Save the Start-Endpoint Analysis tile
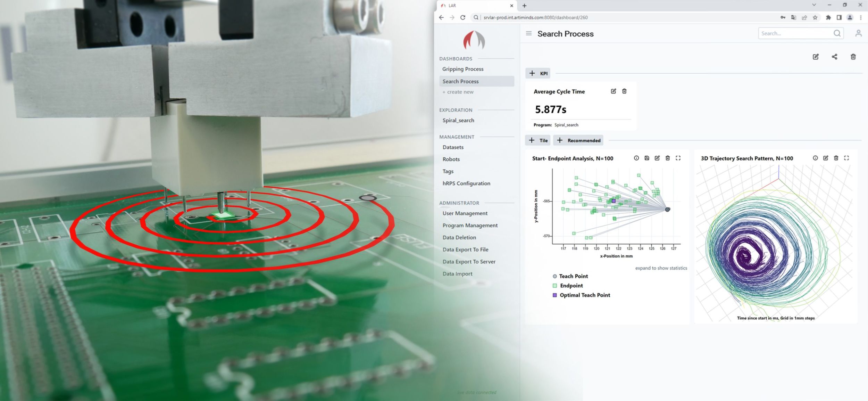Viewport: 868px width, 401px height. 646,158
